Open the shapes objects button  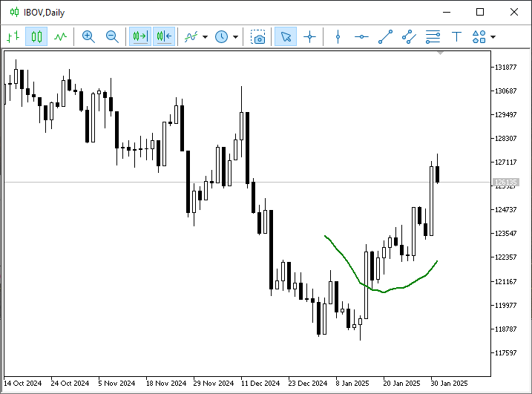479,36
